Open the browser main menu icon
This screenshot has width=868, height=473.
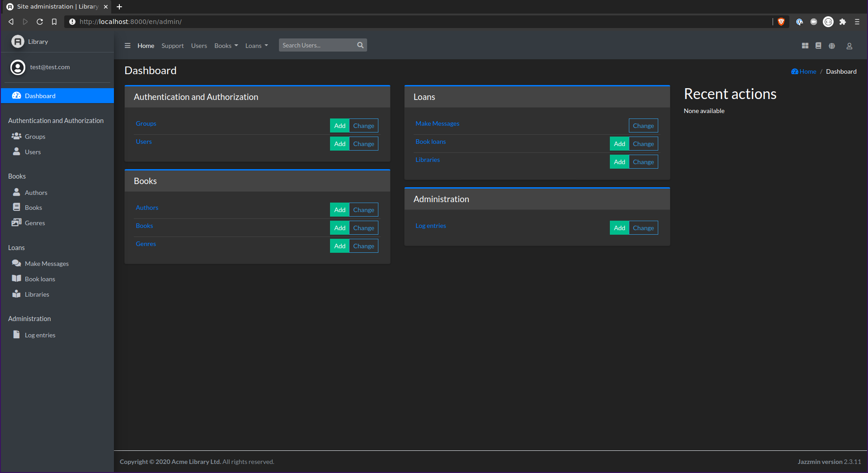[857, 22]
